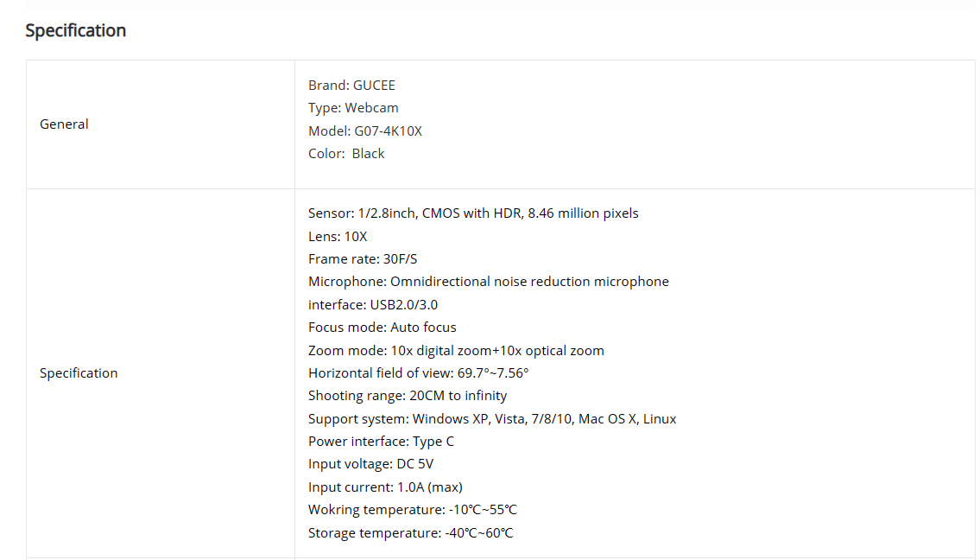The height and width of the screenshot is (560, 980).
Task: Select the Input voltage: DC 5V line
Action: pos(370,464)
